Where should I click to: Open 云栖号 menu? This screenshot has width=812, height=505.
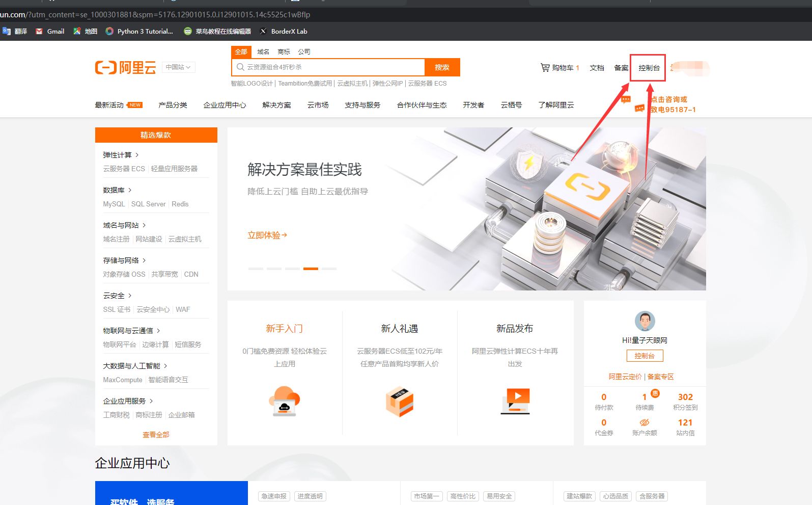pyautogui.click(x=511, y=105)
